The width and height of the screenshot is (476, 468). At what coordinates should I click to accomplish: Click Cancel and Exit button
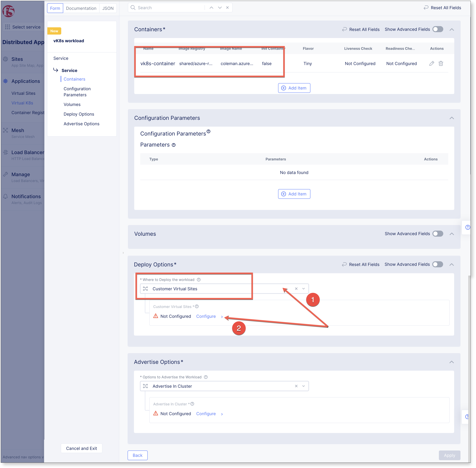(82, 448)
